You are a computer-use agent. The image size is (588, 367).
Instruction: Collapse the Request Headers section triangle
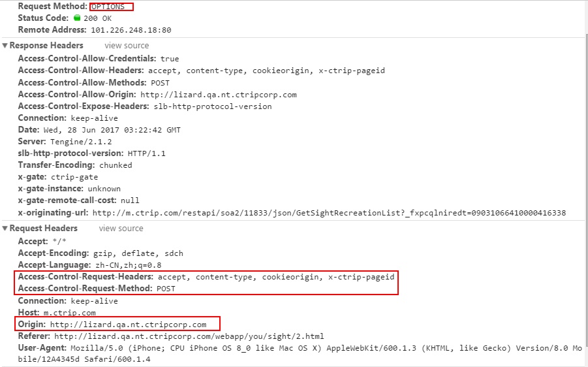(x=5, y=229)
